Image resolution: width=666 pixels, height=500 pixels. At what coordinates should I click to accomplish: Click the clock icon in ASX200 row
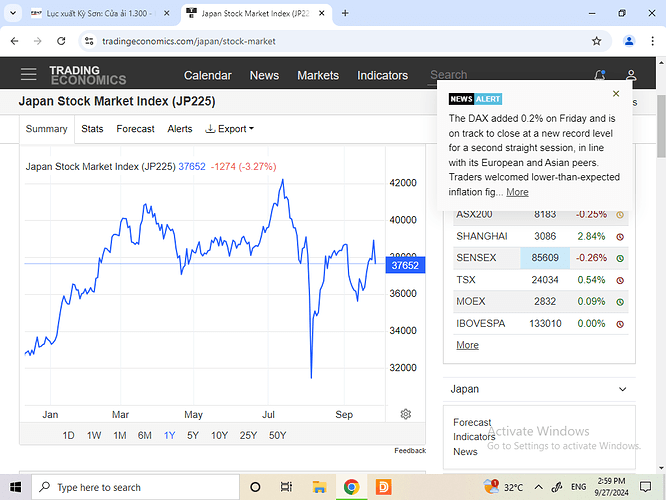(620, 215)
